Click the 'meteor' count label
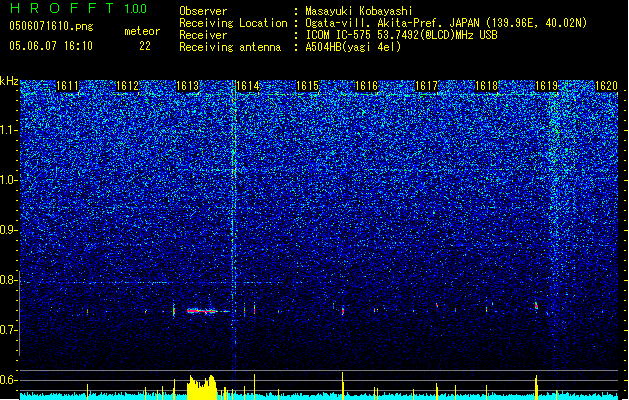This screenshot has height=400, width=629. pyautogui.click(x=142, y=31)
